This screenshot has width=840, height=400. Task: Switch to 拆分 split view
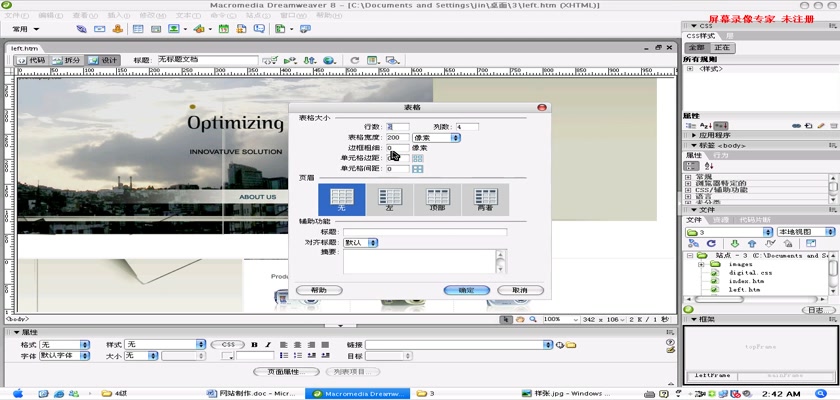click(x=66, y=61)
